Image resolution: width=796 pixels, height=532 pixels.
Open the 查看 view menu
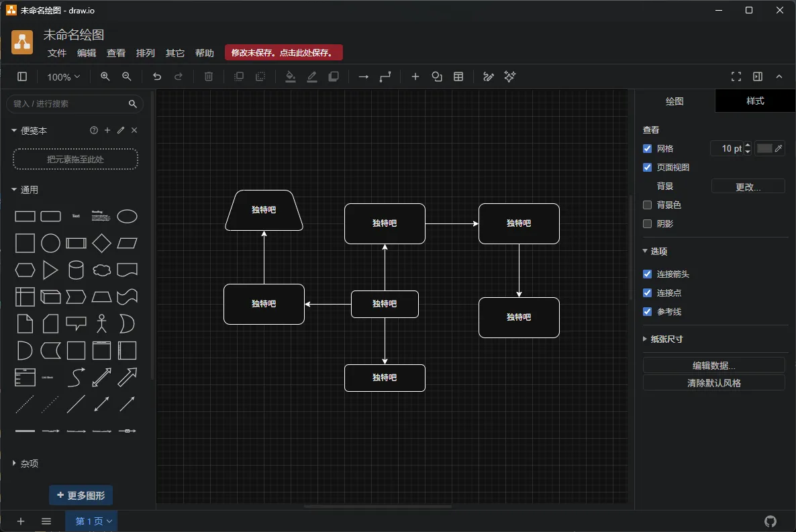tap(115, 53)
